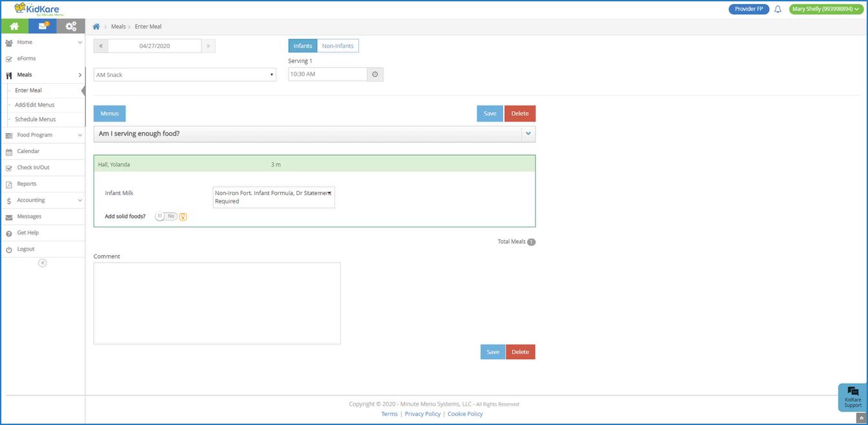Click the orange solid foods info icon
Screen dimensions: 868x425
[x=183, y=216]
